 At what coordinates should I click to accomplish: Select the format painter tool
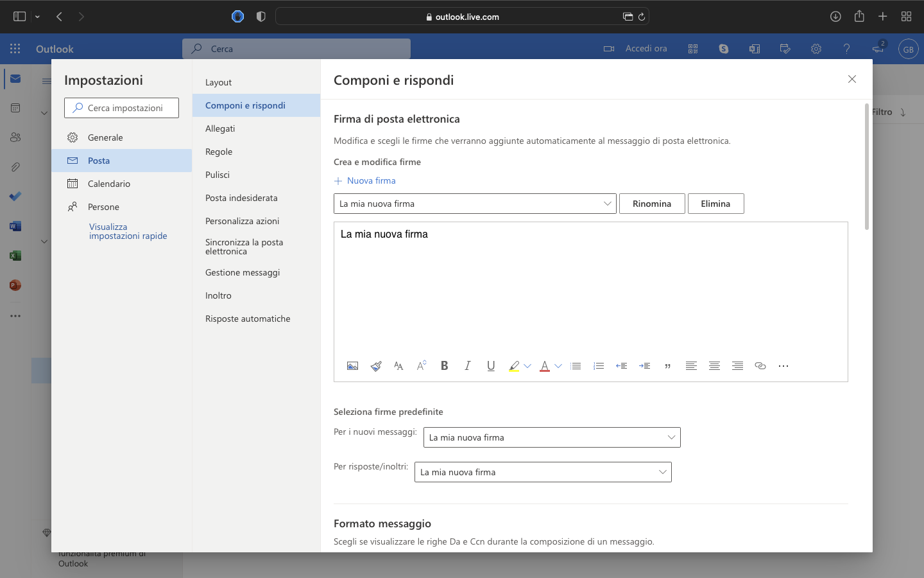(376, 366)
